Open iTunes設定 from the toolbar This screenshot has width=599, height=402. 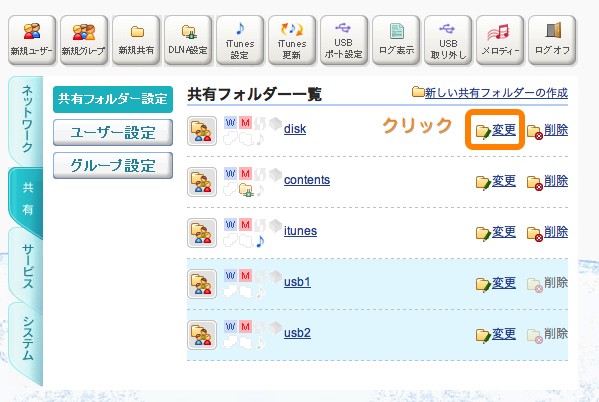(x=240, y=40)
